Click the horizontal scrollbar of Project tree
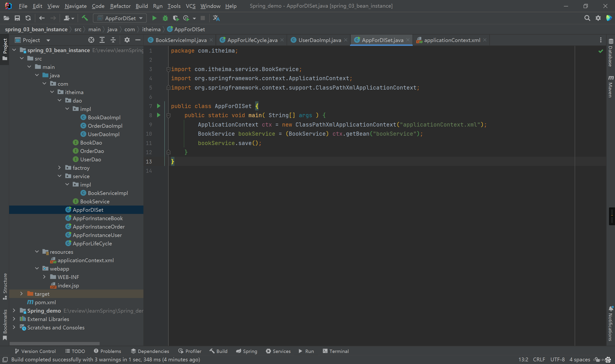 (55, 343)
